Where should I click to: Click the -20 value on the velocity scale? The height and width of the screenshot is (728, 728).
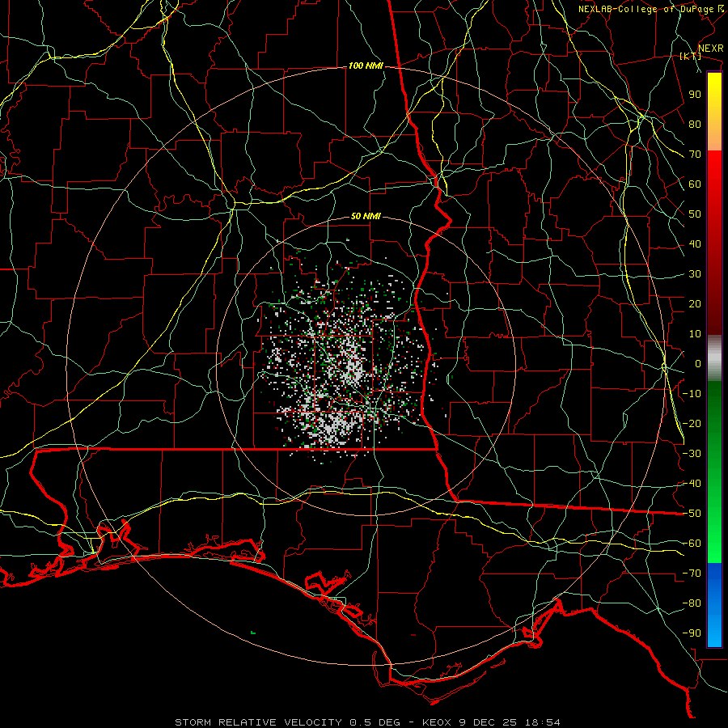(692, 423)
